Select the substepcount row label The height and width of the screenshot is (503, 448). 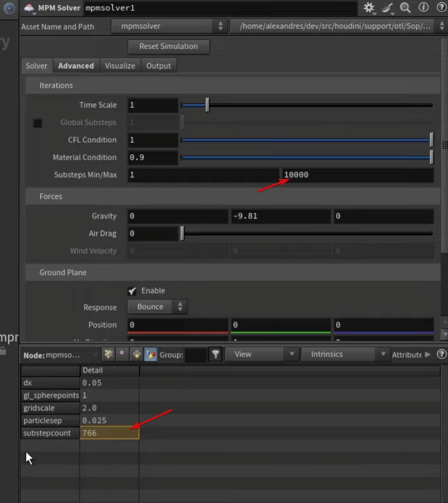[x=51, y=433]
